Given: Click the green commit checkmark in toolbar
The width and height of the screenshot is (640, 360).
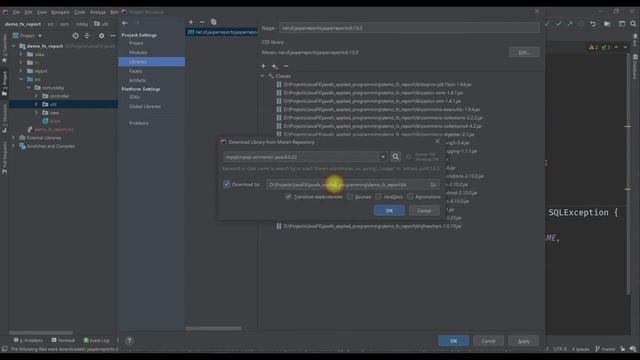Looking at the screenshot, I should [558, 24].
